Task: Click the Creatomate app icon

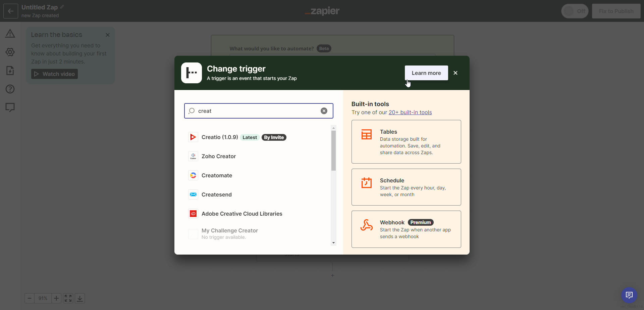Action: click(193, 175)
